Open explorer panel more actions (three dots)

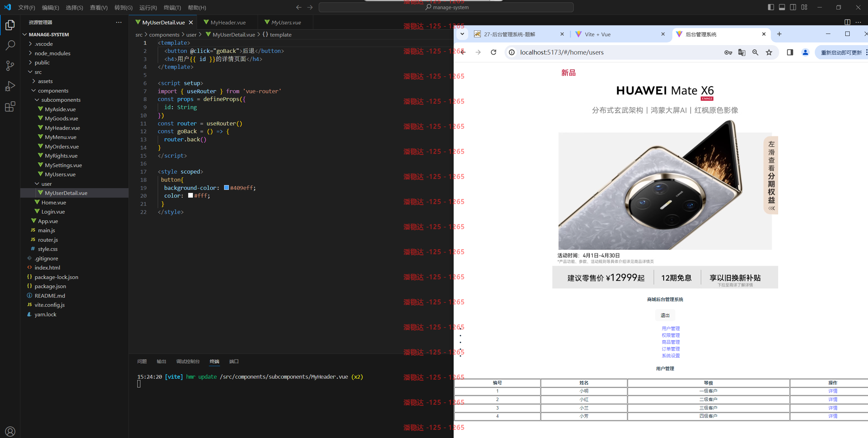pyautogui.click(x=119, y=22)
